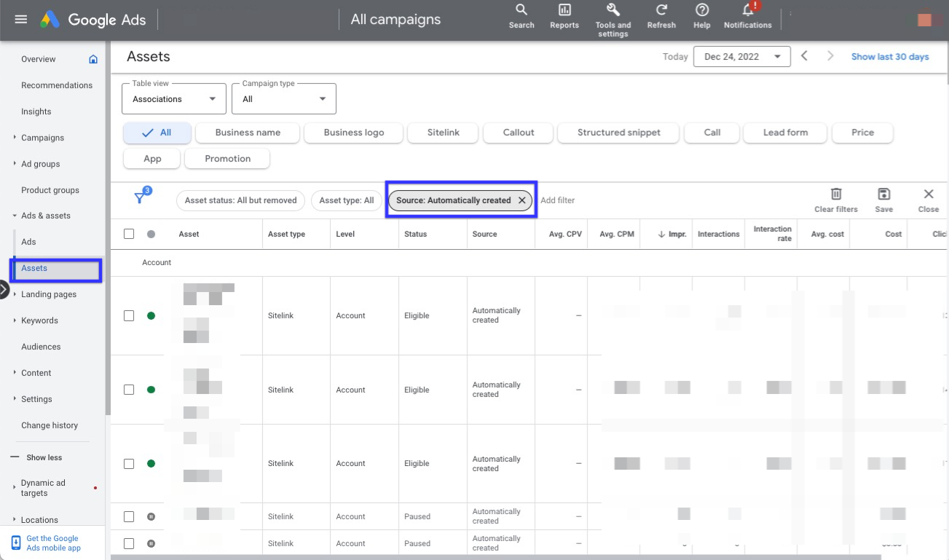The width and height of the screenshot is (949, 560).
Task: Filter by Business name chip
Action: coord(248,133)
